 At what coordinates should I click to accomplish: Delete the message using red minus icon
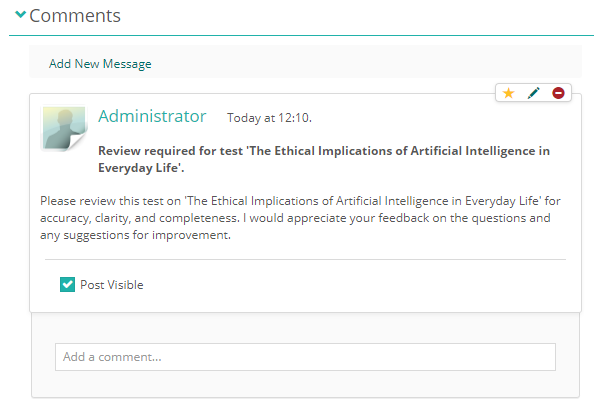(x=558, y=93)
